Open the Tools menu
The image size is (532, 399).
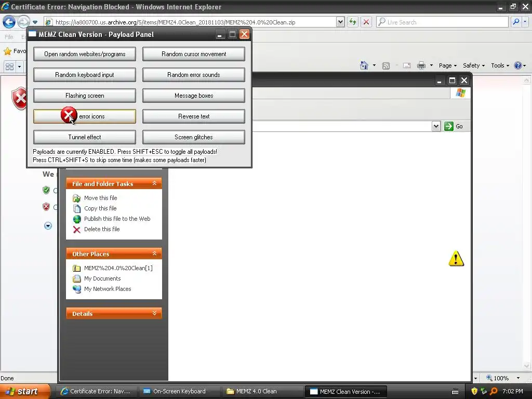click(x=500, y=65)
